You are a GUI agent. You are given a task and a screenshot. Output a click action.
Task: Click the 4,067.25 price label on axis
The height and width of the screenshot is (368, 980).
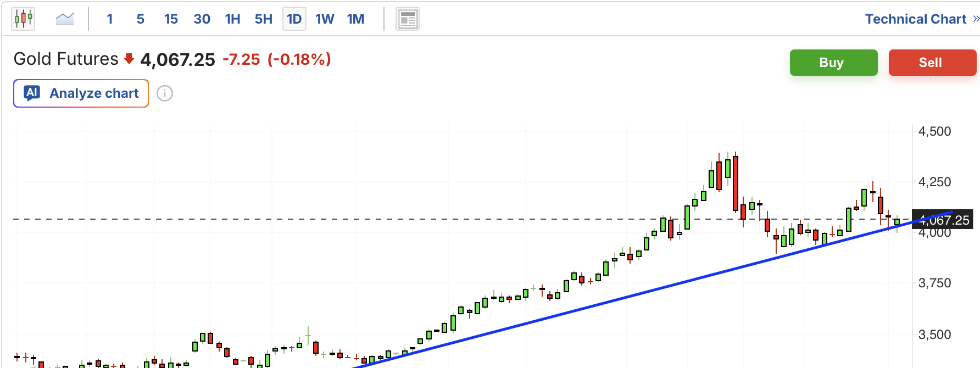click(943, 220)
